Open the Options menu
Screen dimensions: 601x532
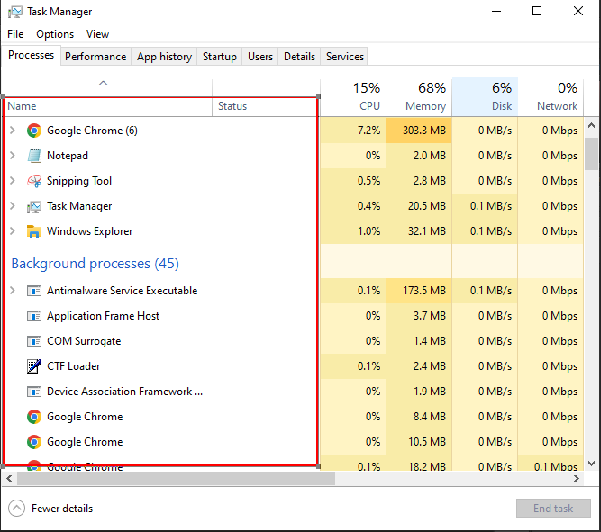pyautogui.click(x=55, y=34)
